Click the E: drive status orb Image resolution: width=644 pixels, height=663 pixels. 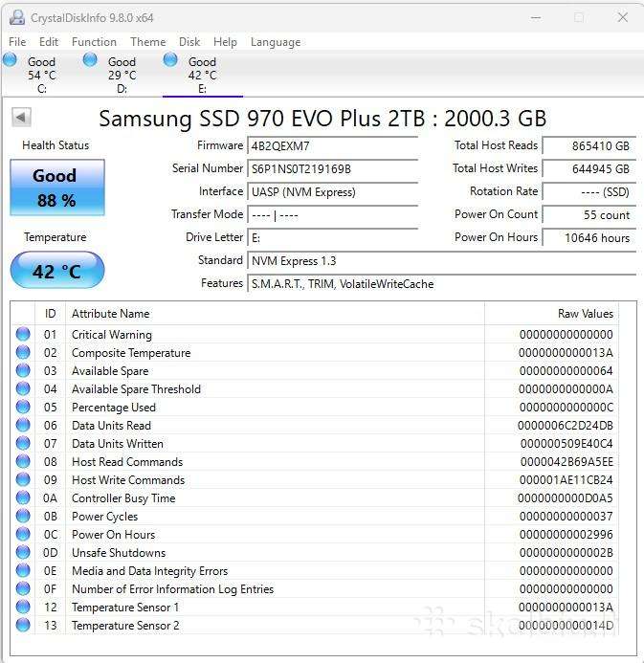click(x=170, y=60)
